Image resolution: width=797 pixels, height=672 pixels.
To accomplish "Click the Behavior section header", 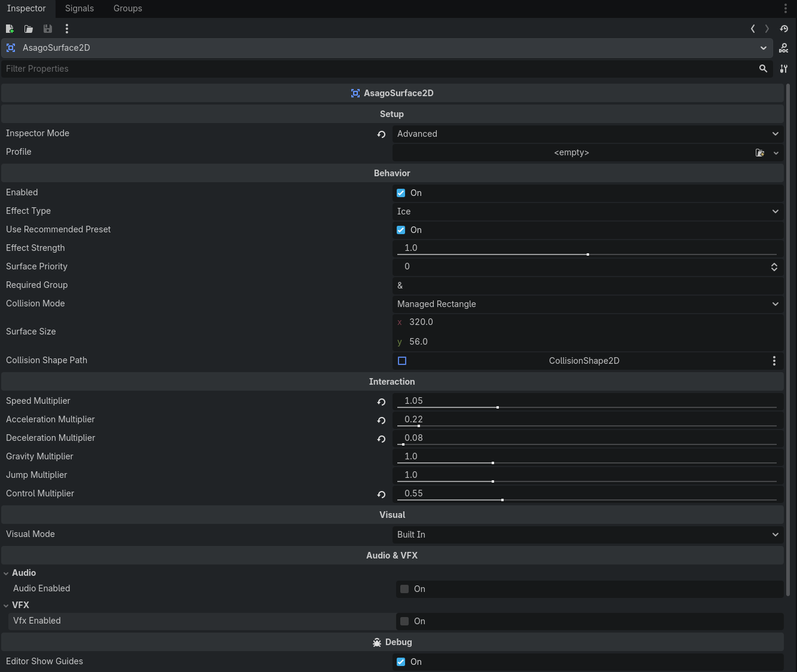I will tap(392, 173).
